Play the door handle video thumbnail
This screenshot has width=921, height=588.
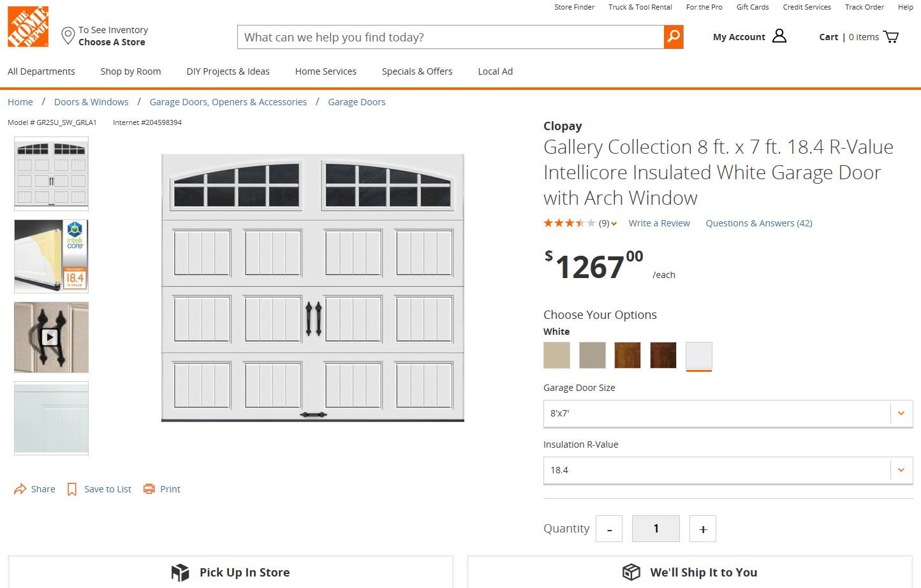pyautogui.click(x=50, y=337)
